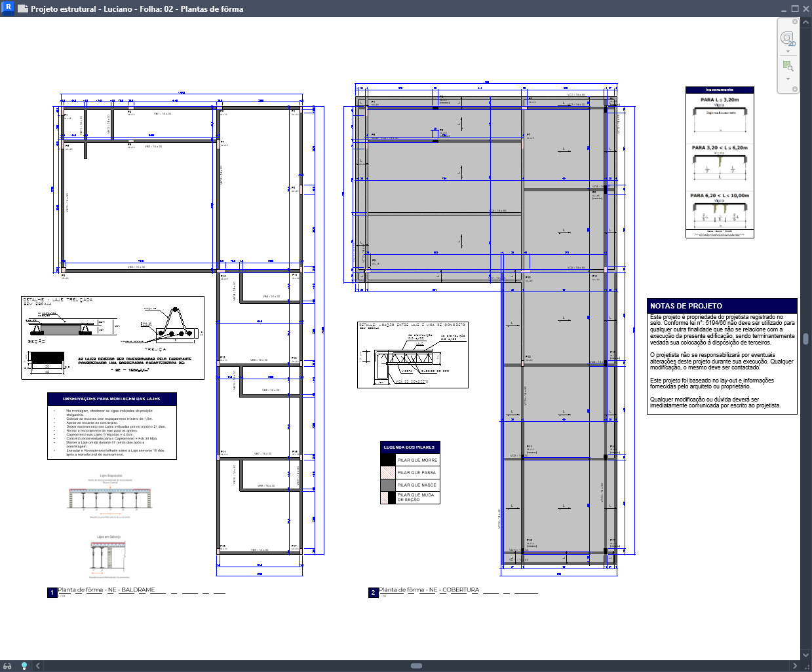The image size is (812, 672).
Task: Click the scroll down arrow at bottom right
Action: 806,654
